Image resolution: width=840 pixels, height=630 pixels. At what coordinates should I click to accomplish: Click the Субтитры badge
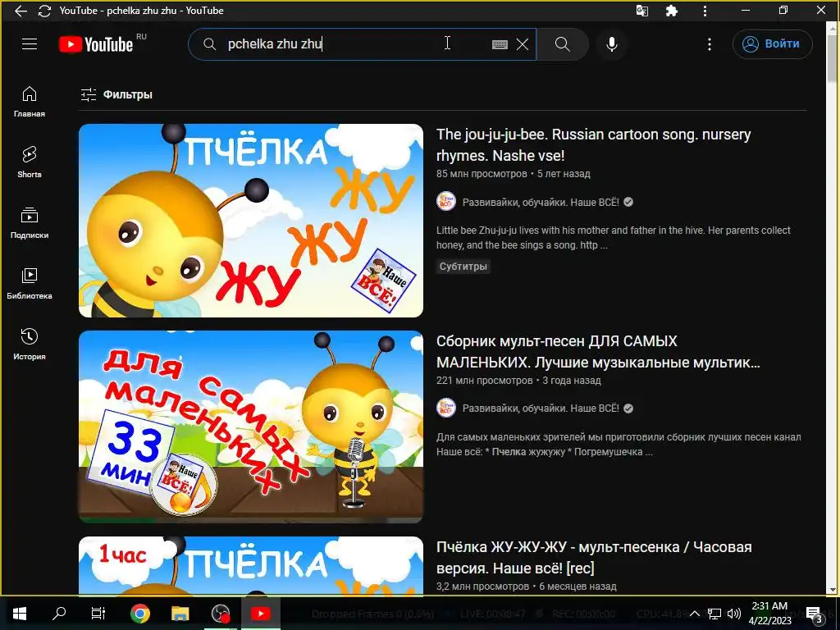click(x=463, y=267)
